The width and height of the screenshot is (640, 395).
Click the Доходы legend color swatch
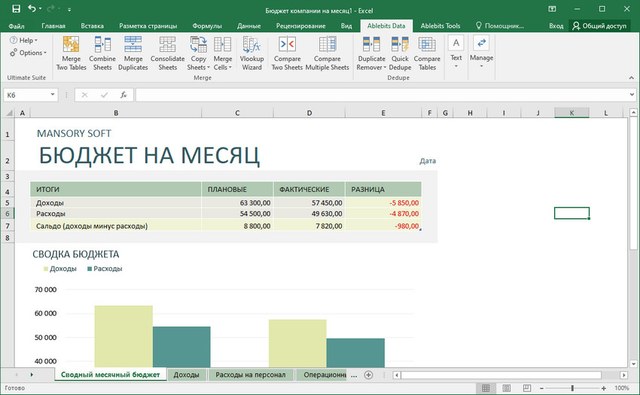pyautogui.click(x=46, y=269)
